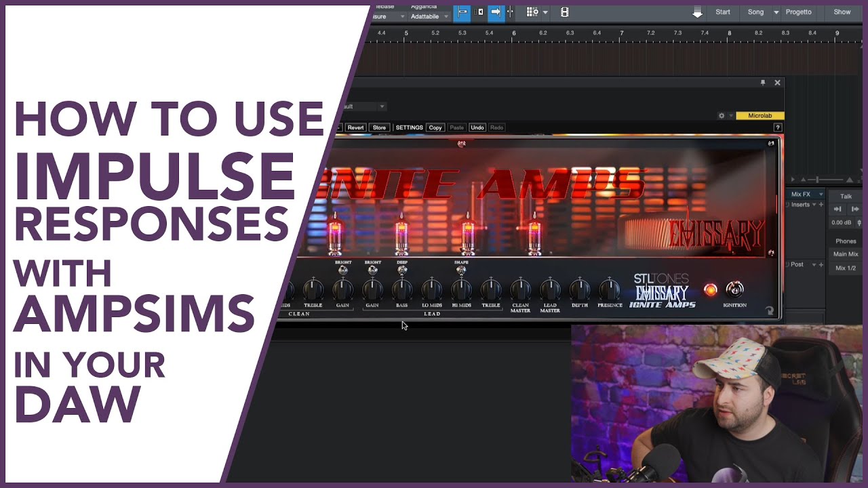The width and height of the screenshot is (868, 488).
Task: Open the Adattabile snap mode dropdown
Action: tap(429, 16)
